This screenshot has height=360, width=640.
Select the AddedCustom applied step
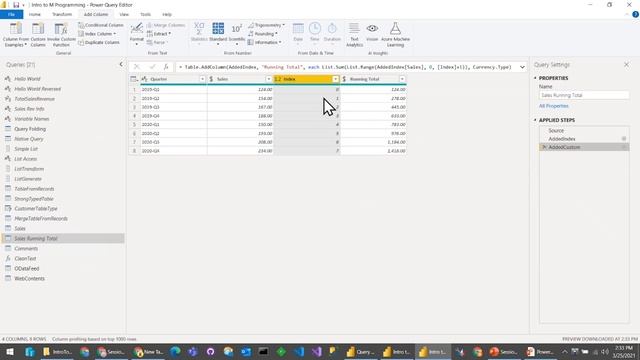[x=584, y=147]
